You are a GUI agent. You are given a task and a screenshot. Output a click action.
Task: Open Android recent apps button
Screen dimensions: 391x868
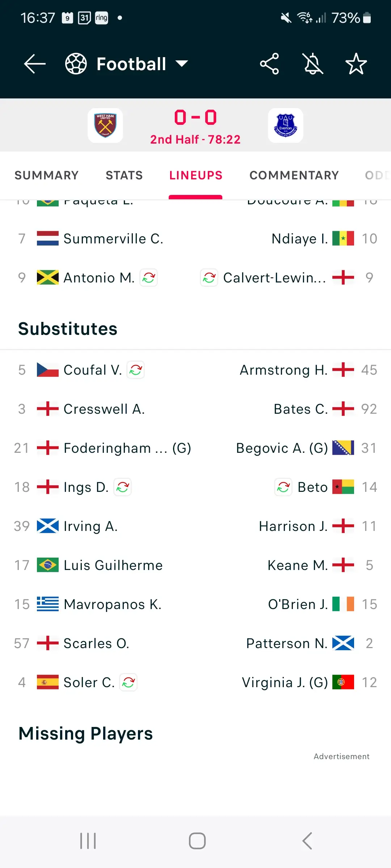(x=88, y=841)
